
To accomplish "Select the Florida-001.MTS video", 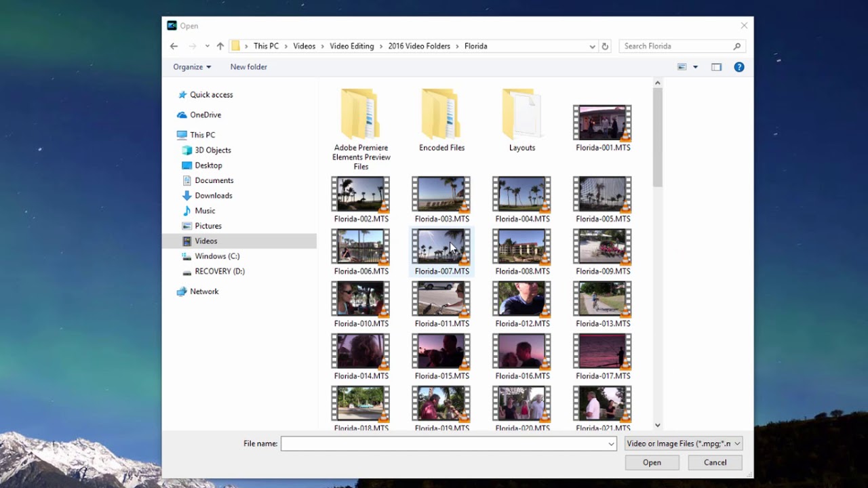I will (x=602, y=127).
